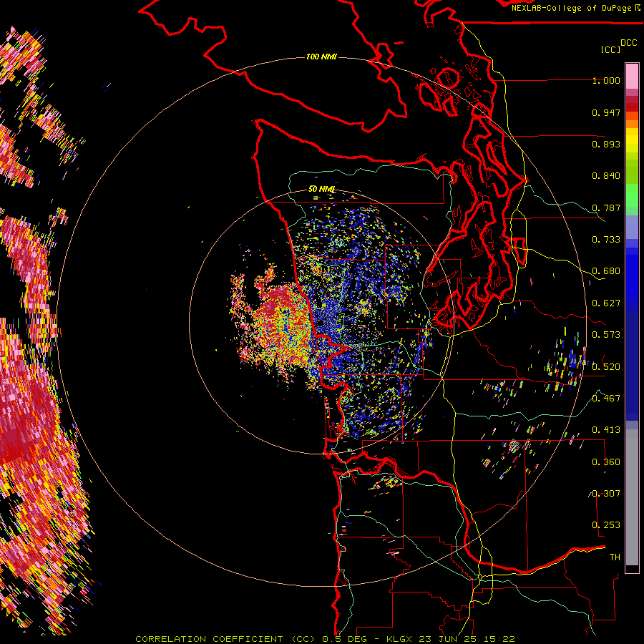Click the pink top segment of color bar

tap(632, 77)
